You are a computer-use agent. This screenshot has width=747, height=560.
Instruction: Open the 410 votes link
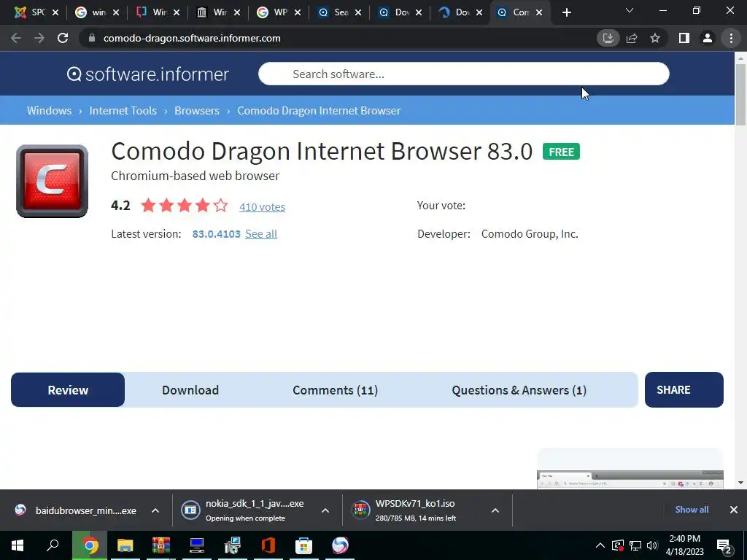point(262,206)
